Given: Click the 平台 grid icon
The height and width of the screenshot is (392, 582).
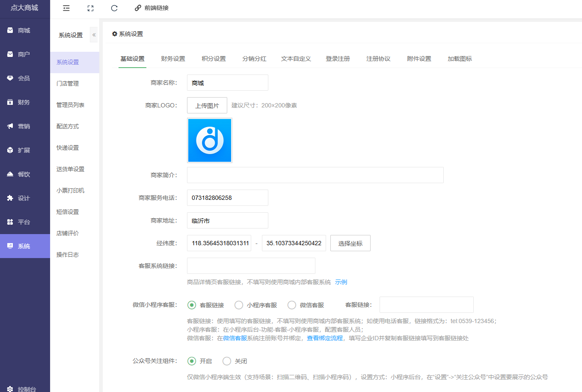Looking at the screenshot, I should point(10,222).
